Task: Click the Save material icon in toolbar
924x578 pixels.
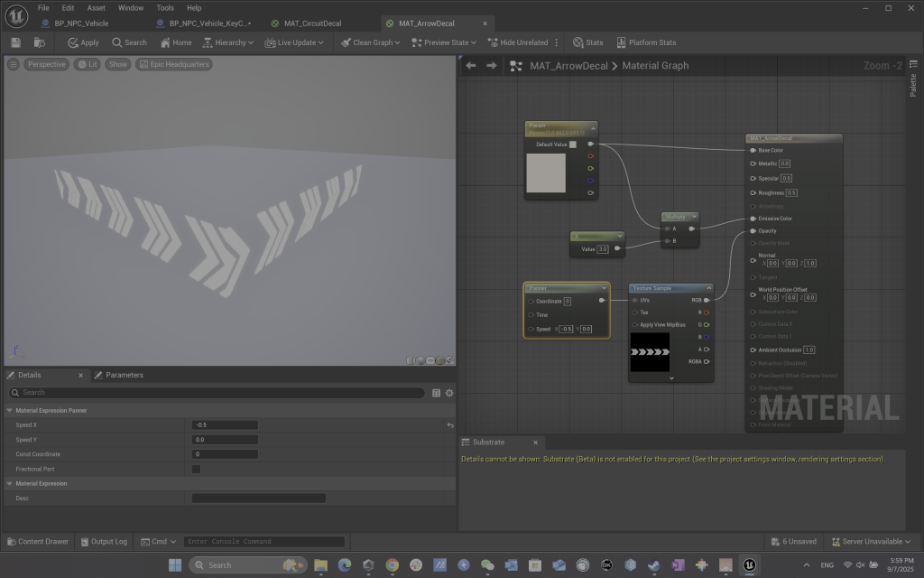Action: [16, 42]
